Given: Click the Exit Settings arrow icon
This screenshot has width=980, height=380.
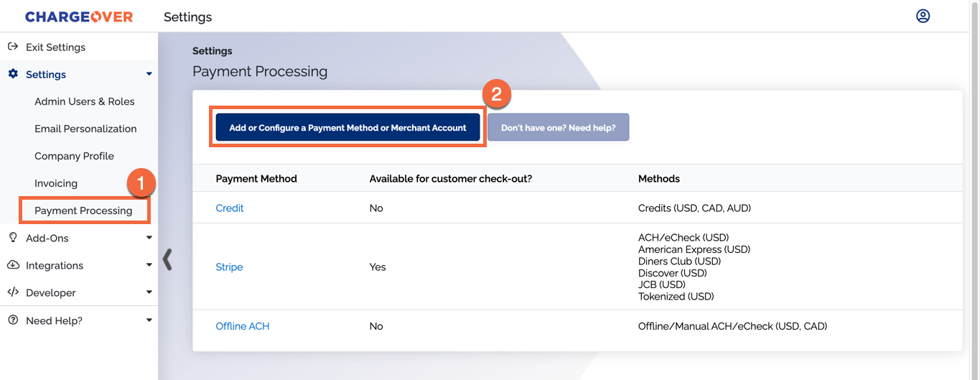Looking at the screenshot, I should (x=12, y=47).
